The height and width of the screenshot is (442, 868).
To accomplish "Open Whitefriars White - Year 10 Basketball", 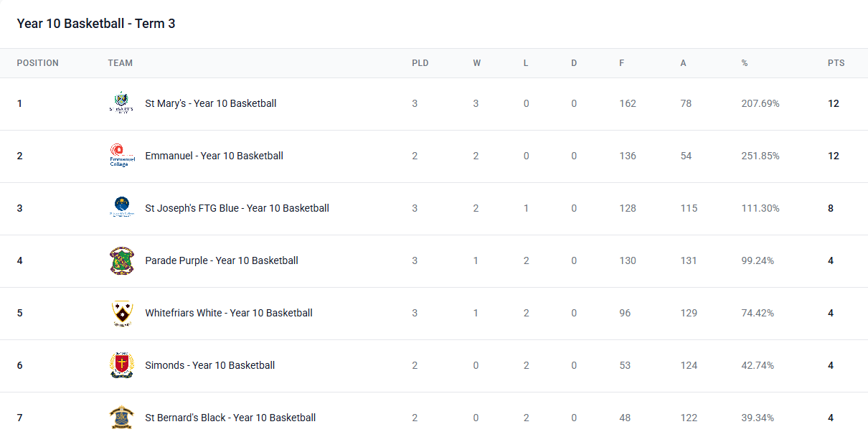I will point(228,313).
